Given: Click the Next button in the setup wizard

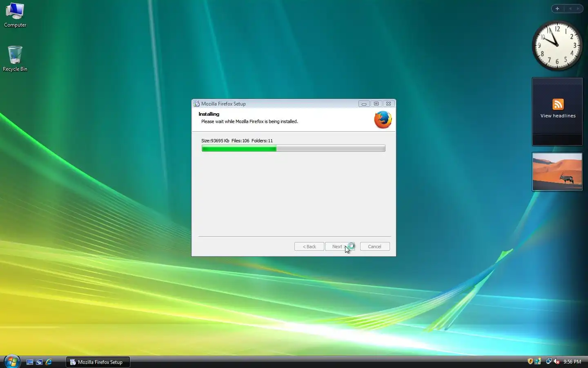Looking at the screenshot, I should [340, 247].
